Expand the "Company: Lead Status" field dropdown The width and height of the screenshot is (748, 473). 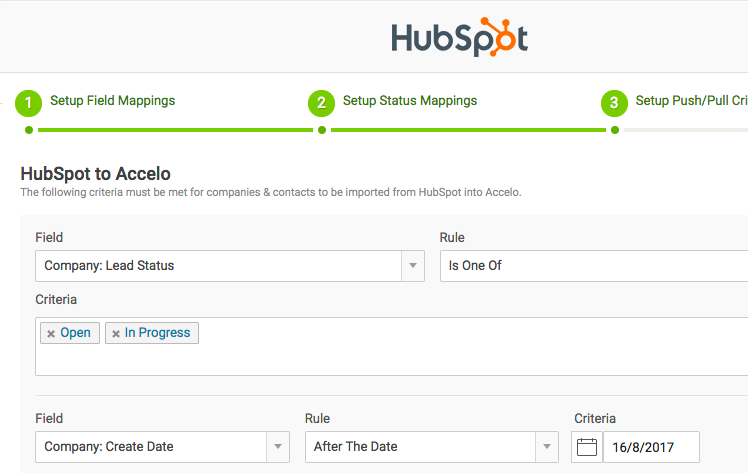[x=413, y=266]
